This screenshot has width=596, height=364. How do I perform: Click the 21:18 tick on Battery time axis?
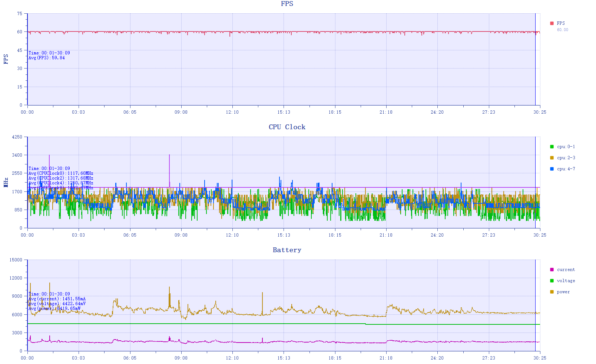386,358
